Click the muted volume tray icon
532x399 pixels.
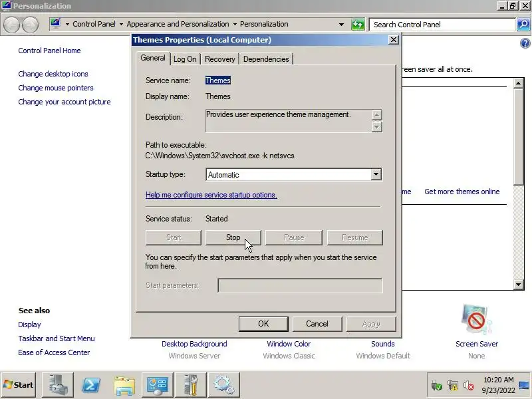(x=469, y=386)
